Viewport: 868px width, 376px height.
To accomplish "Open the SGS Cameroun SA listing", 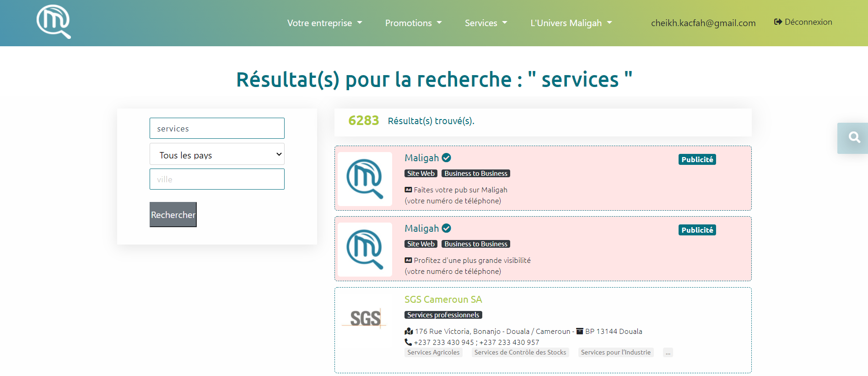I will click(443, 300).
